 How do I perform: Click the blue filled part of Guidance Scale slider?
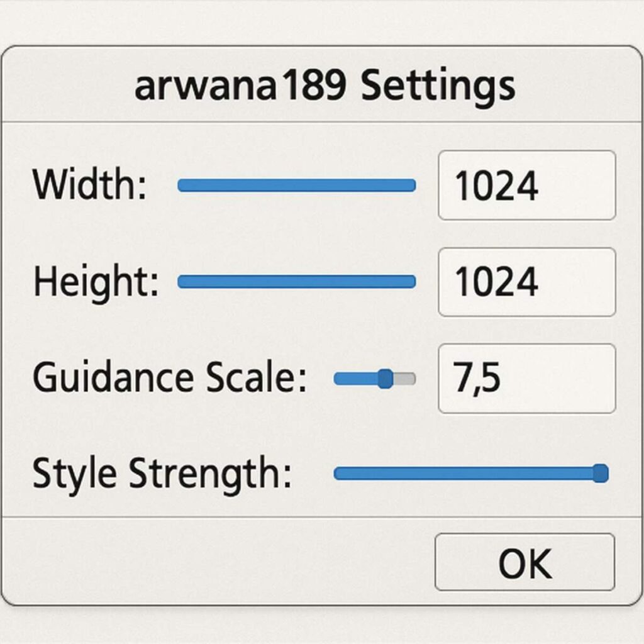[356, 379]
